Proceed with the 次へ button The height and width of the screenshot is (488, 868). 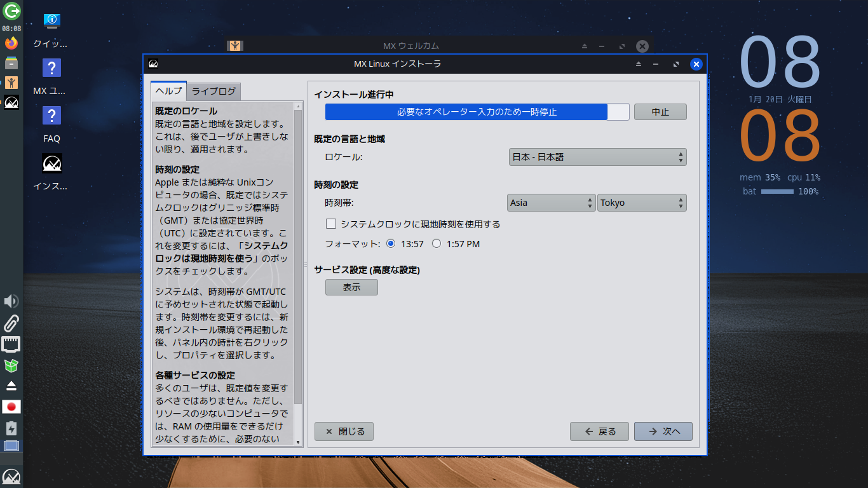(663, 431)
